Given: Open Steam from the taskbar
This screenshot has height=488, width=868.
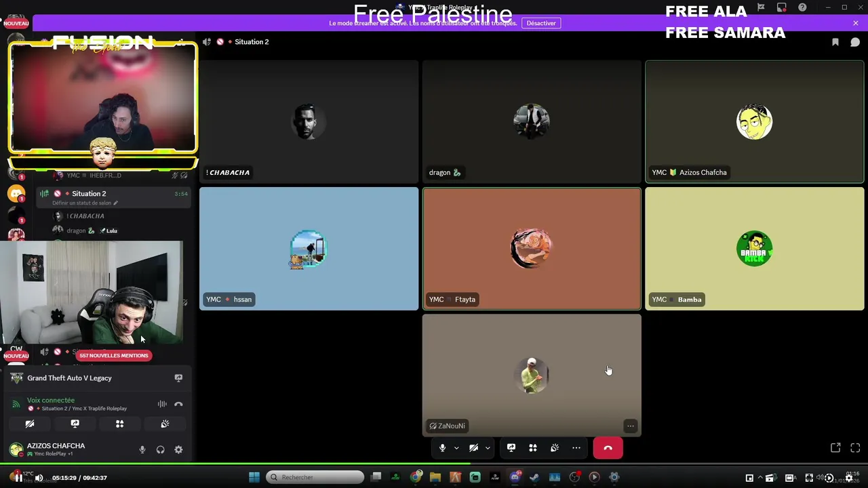Looking at the screenshot, I should [534, 477].
